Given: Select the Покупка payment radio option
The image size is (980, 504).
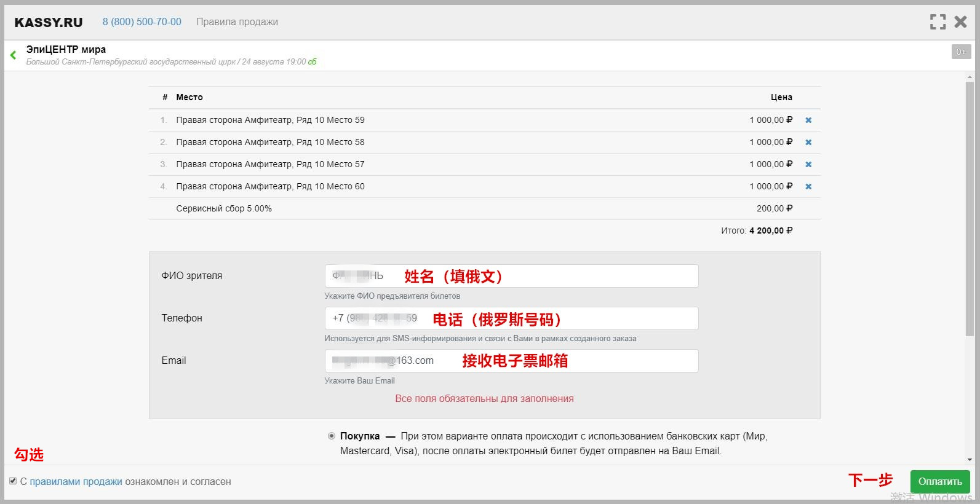Looking at the screenshot, I should pos(332,436).
